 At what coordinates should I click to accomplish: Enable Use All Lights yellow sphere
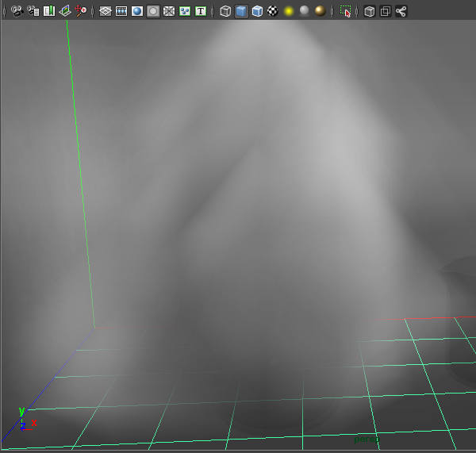click(x=289, y=11)
